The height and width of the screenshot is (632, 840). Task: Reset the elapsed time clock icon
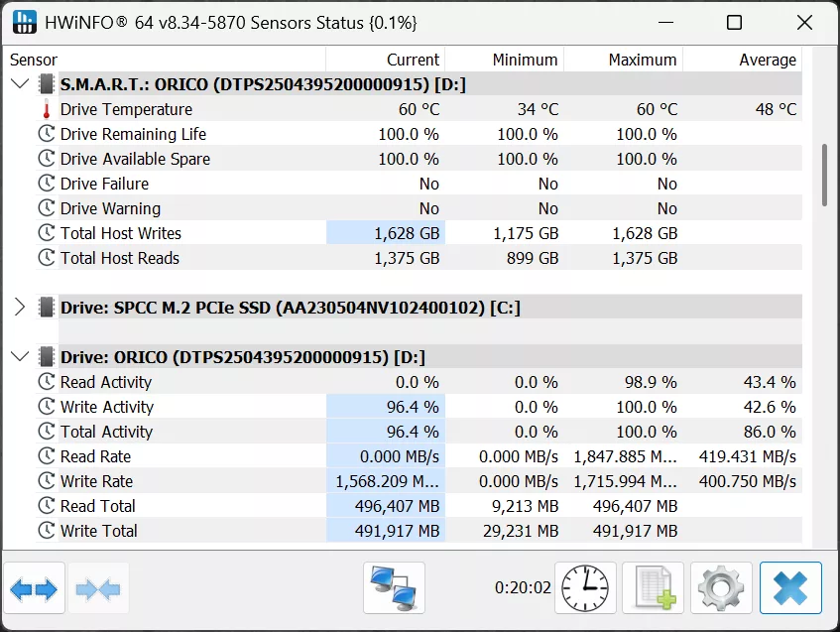[585, 588]
